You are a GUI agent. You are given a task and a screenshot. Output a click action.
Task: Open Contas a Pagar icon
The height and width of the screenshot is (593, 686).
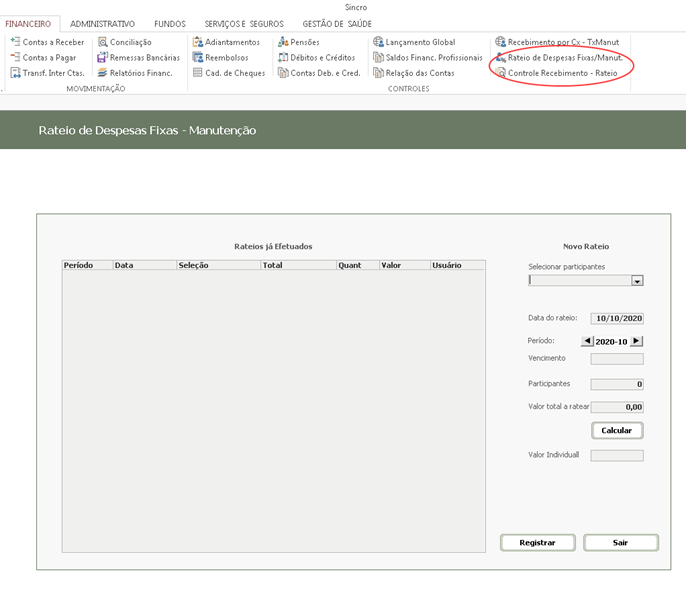15,58
